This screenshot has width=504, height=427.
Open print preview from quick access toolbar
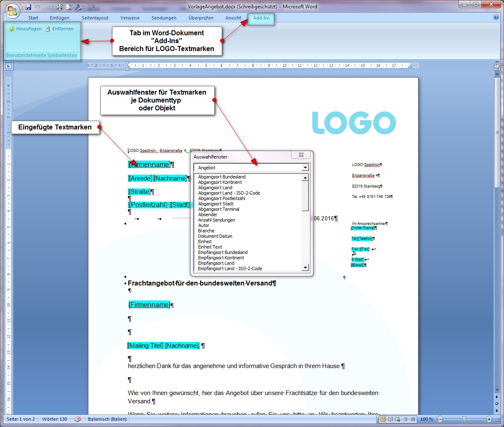(x=69, y=7)
